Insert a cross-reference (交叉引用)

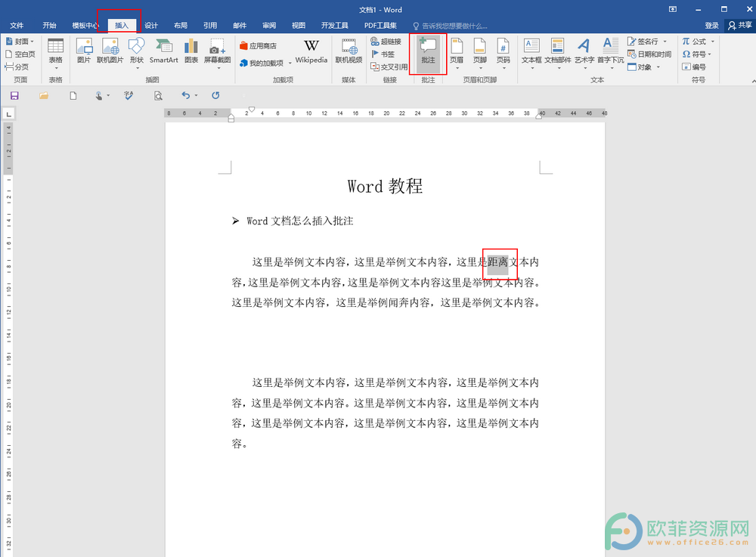(389, 67)
